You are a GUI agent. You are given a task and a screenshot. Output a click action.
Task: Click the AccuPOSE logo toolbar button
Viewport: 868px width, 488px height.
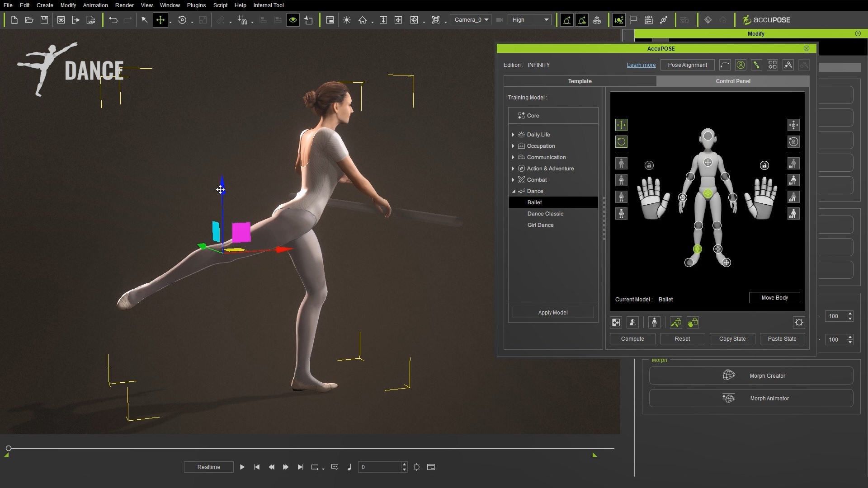766,20
